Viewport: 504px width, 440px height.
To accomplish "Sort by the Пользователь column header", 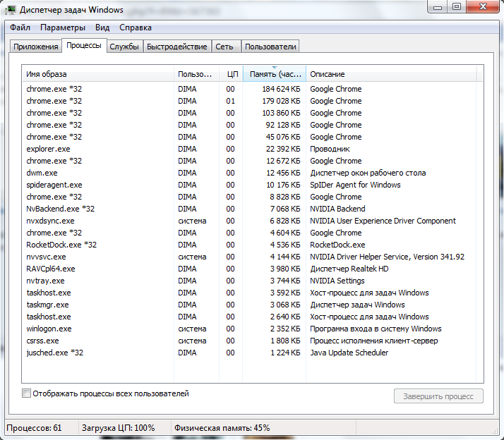I will click(x=196, y=74).
